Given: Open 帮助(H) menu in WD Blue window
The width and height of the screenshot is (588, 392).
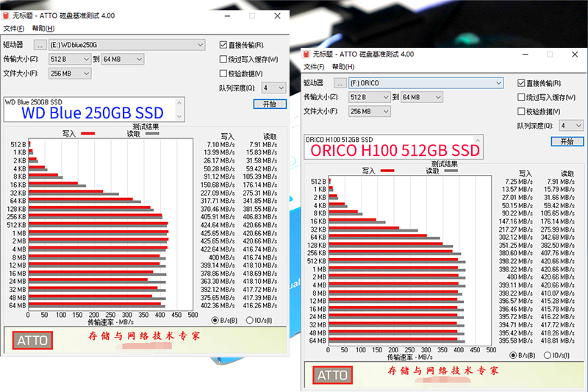Looking at the screenshot, I should coord(43,29).
